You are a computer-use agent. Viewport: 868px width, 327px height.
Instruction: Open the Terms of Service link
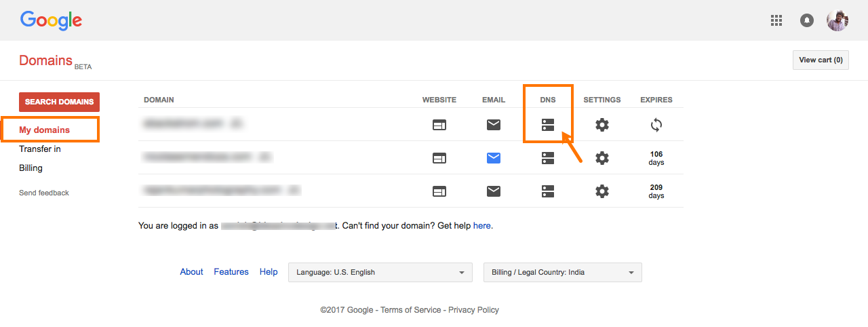410,310
